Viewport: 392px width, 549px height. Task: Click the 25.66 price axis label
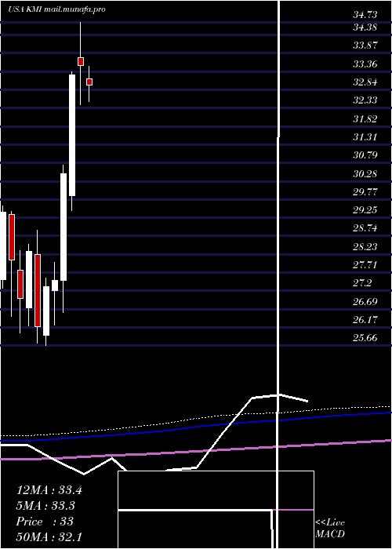(x=365, y=338)
